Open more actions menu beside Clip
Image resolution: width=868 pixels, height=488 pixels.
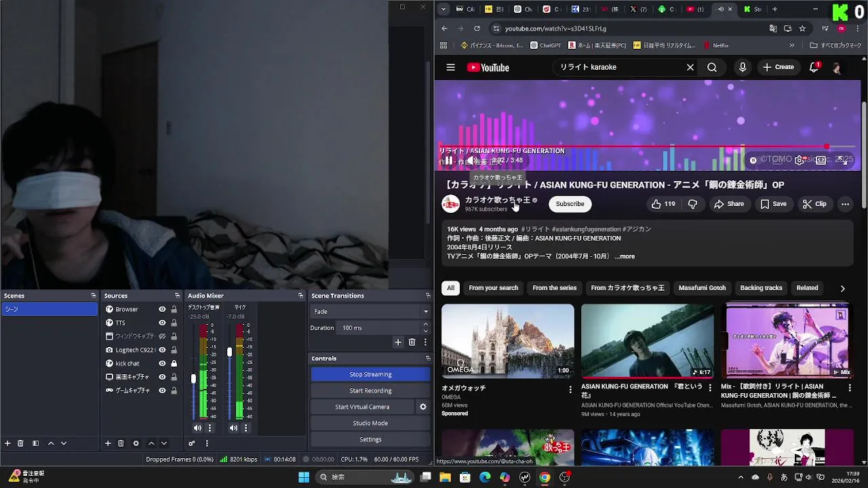coord(845,204)
